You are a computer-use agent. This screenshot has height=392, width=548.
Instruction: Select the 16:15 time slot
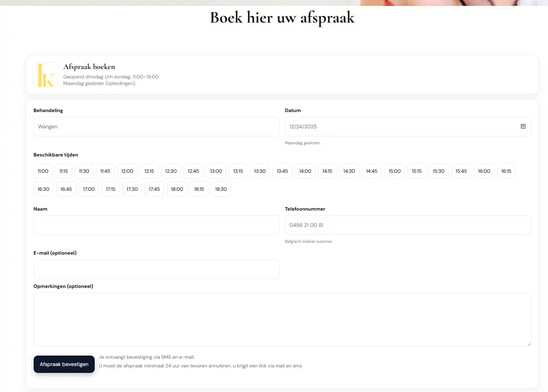tap(506, 171)
